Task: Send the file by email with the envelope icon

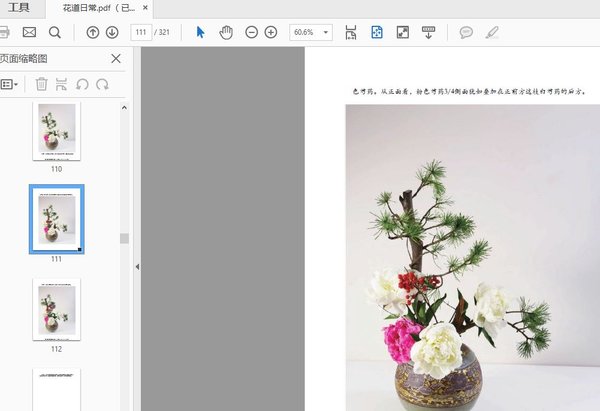Action: coord(29,33)
